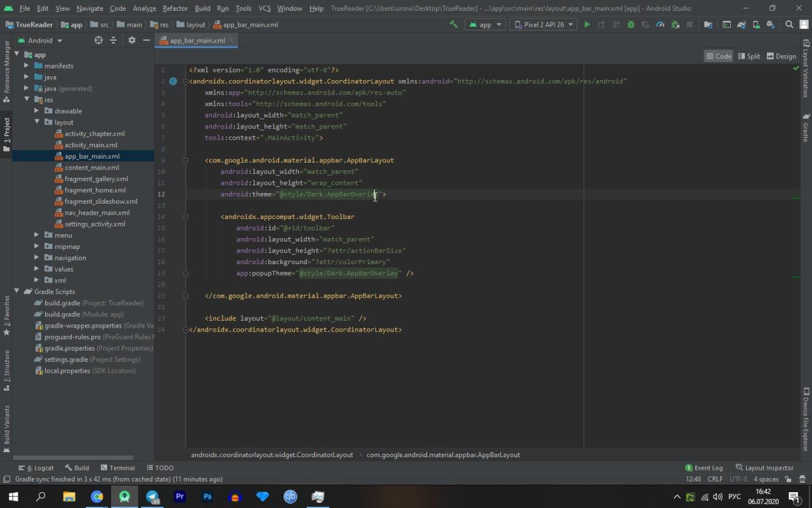Collapse the Gradle Scripts node
Screen dimensions: 812x508
point(18,291)
